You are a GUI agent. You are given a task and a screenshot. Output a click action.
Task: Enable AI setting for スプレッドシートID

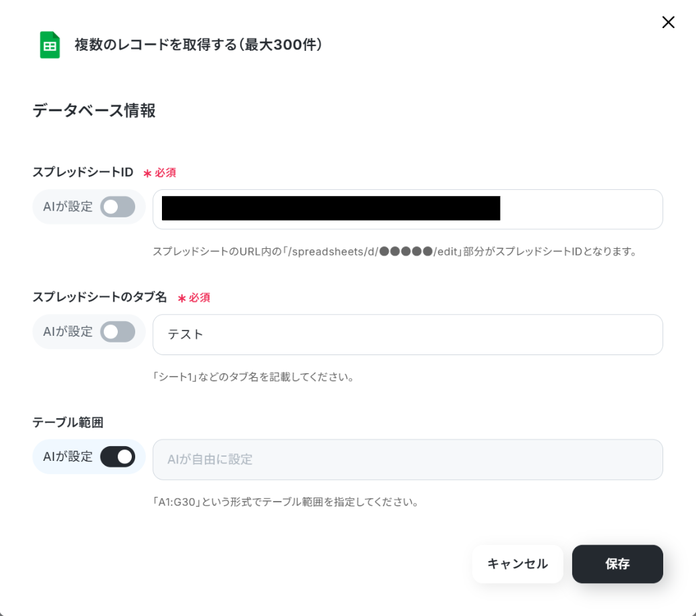118,207
